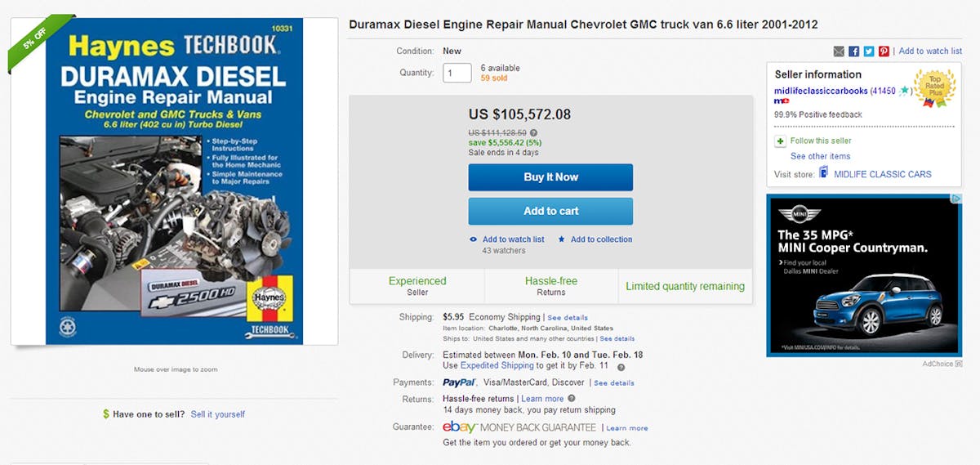Click the green plus Follow seller icon
980x465 pixels.
(x=781, y=141)
